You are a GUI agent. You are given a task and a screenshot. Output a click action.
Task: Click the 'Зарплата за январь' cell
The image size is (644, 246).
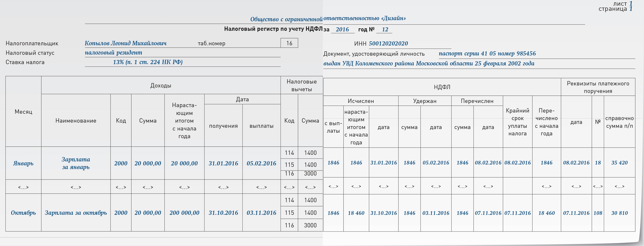pos(76,163)
